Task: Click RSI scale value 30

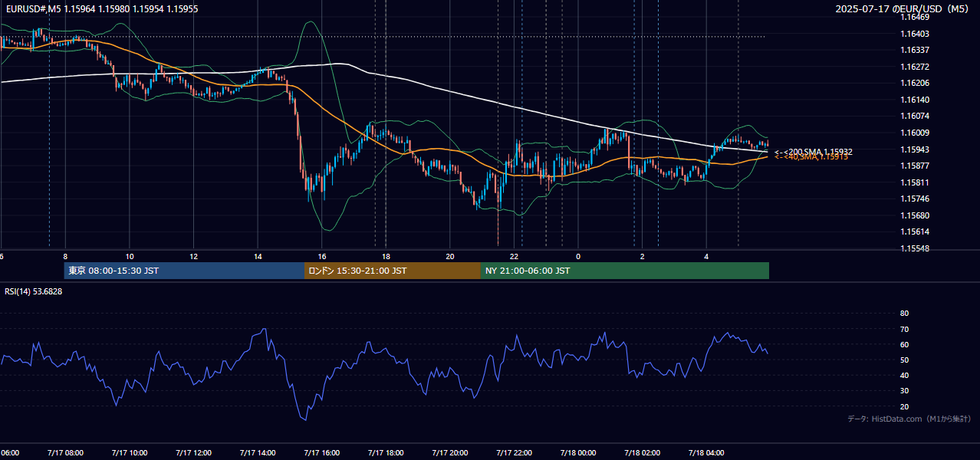Action: 904,391
